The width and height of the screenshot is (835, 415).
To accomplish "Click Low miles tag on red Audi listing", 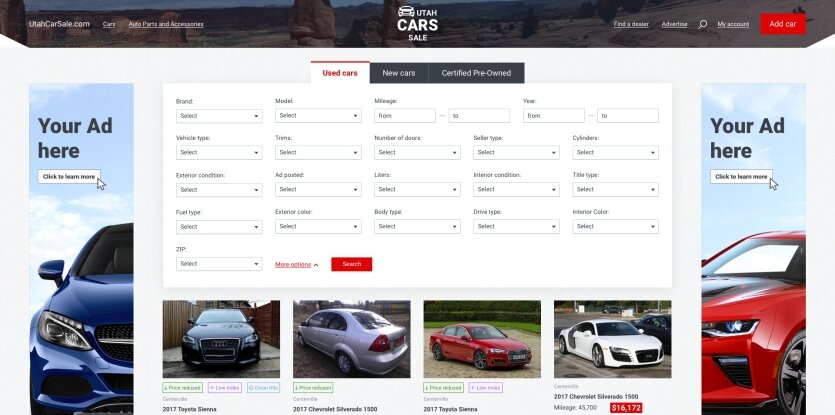I will (485, 388).
